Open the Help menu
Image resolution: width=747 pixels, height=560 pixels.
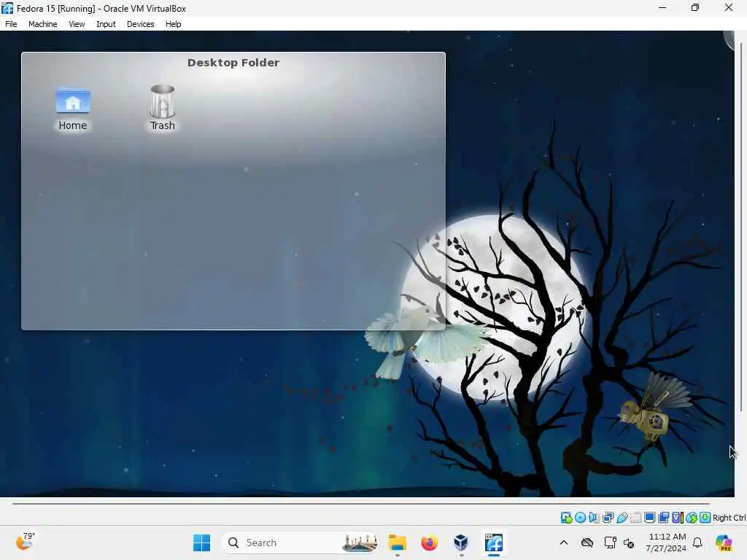(174, 24)
